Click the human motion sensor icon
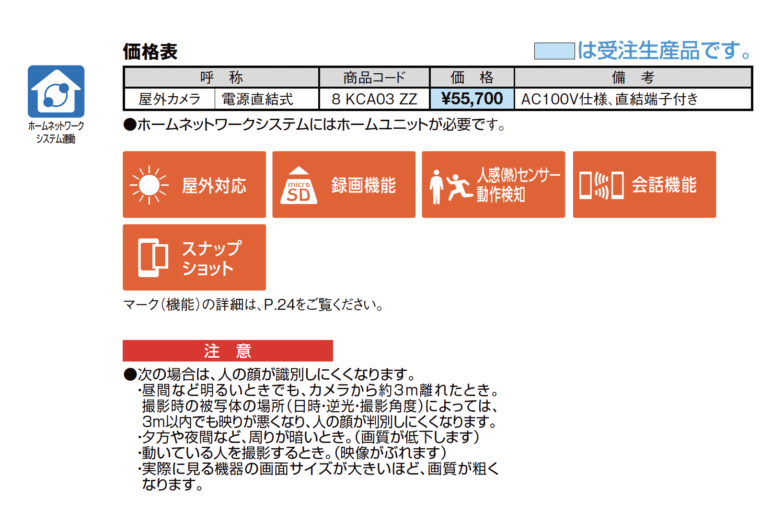The width and height of the screenshot is (772, 532). tap(450, 186)
